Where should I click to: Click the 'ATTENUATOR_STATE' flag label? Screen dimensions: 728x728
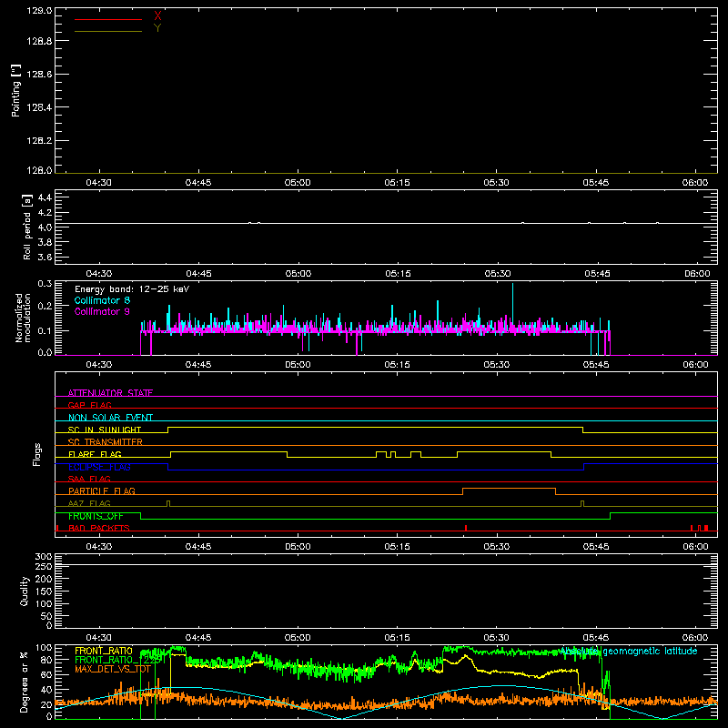click(110, 393)
